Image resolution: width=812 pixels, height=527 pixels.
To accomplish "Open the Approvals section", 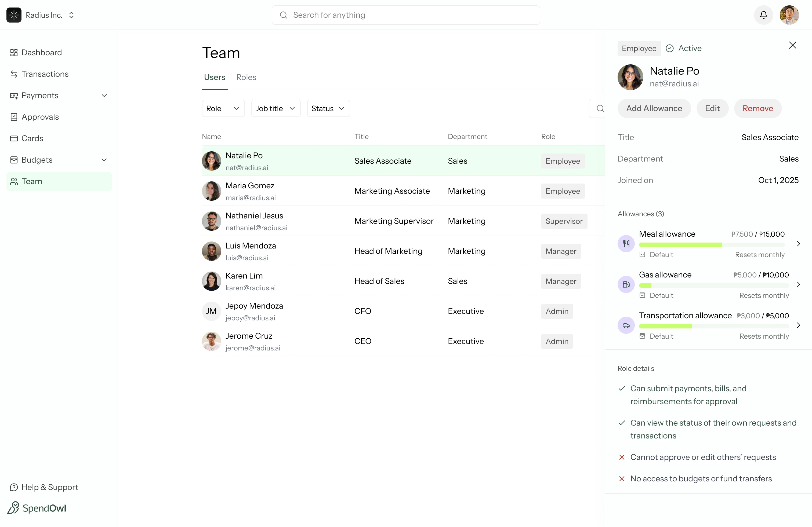I will pyautogui.click(x=39, y=116).
